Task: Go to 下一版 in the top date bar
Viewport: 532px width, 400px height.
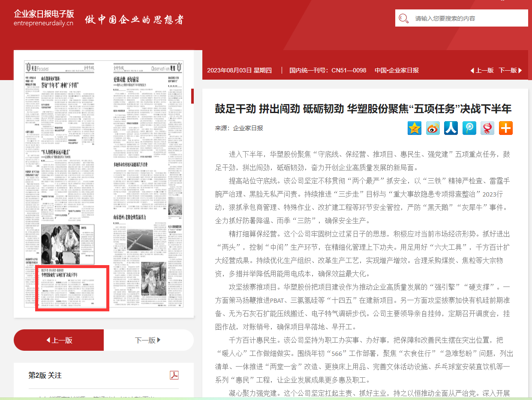Action: pos(510,70)
